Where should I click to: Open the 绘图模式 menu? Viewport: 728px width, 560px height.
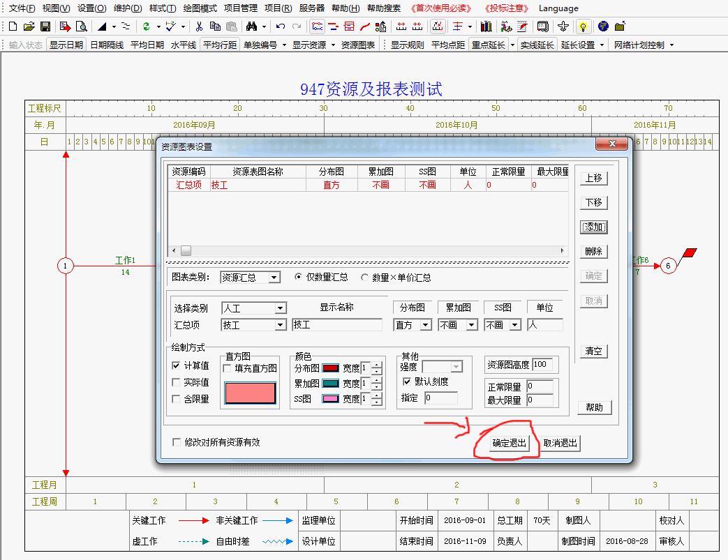[199, 8]
